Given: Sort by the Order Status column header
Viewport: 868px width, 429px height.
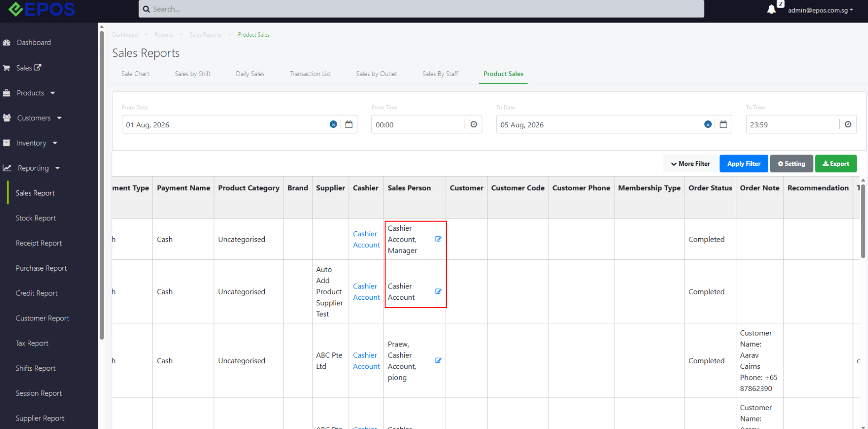Looking at the screenshot, I should 710,188.
